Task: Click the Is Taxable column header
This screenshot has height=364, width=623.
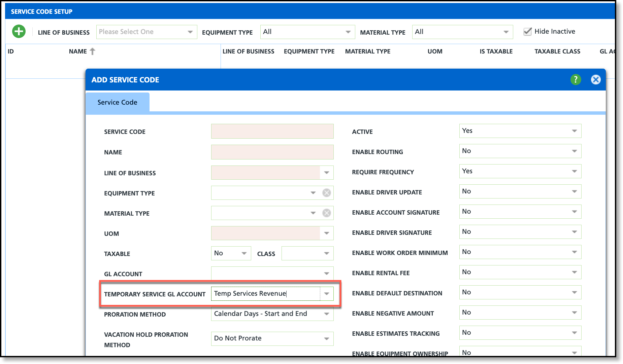Action: pos(496,51)
